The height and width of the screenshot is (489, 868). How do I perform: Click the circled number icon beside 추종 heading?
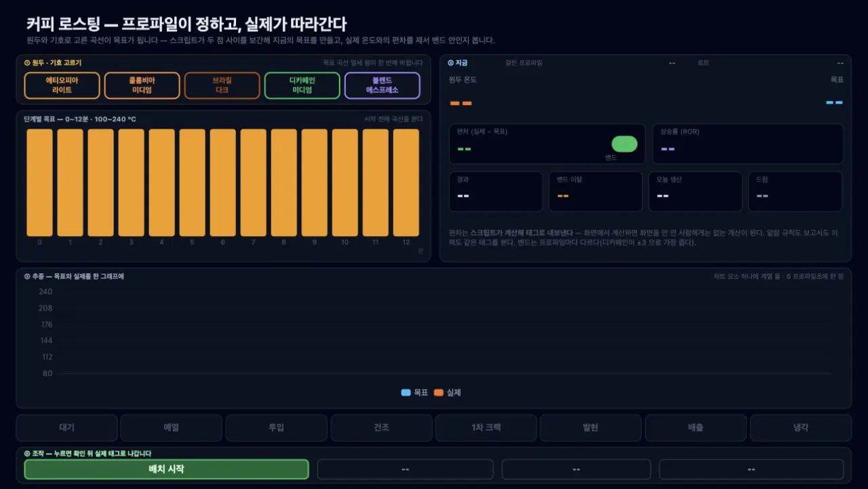pyautogui.click(x=26, y=276)
